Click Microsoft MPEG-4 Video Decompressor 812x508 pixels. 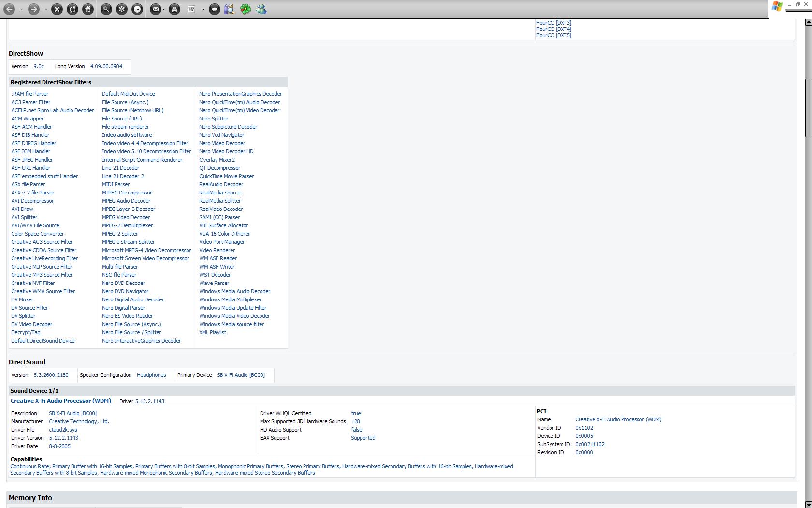coord(146,250)
